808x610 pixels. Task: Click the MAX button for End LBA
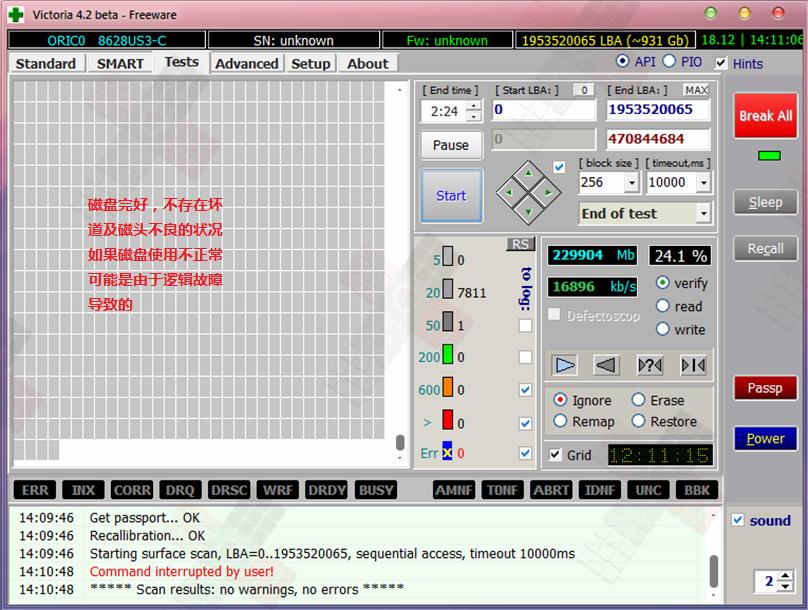pos(696,90)
